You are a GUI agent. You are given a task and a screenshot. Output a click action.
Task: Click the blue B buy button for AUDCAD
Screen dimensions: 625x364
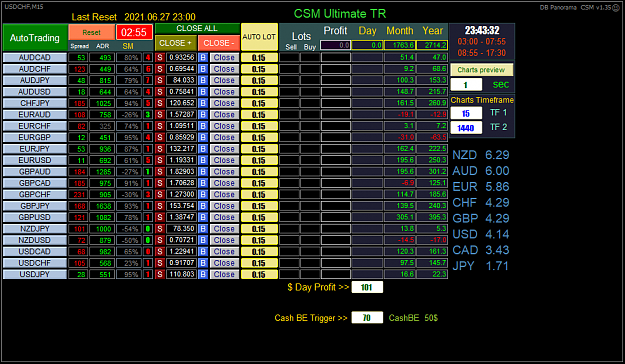pos(203,57)
